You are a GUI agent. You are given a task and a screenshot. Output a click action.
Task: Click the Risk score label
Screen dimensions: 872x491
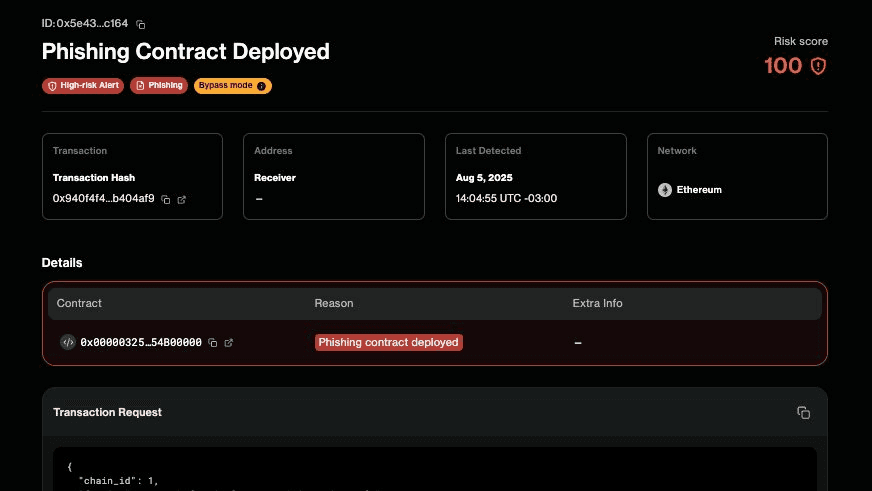tap(801, 41)
